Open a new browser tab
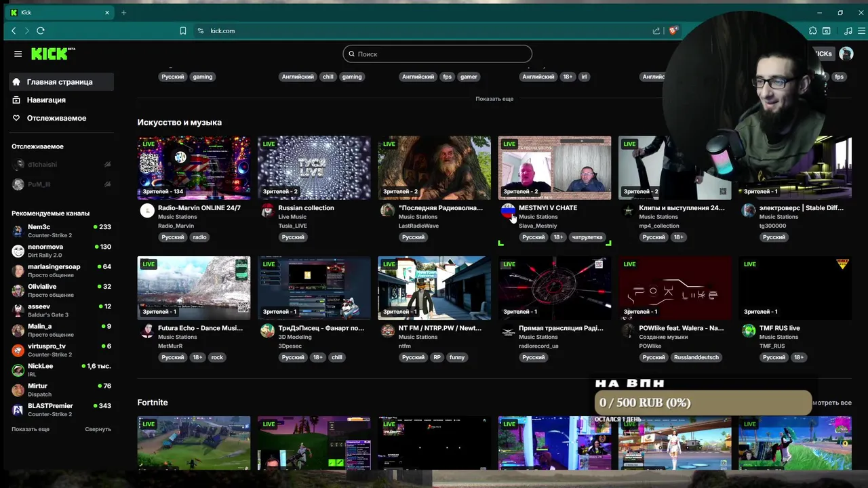Screen dimensions: 868x488 pyautogui.click(x=123, y=12)
